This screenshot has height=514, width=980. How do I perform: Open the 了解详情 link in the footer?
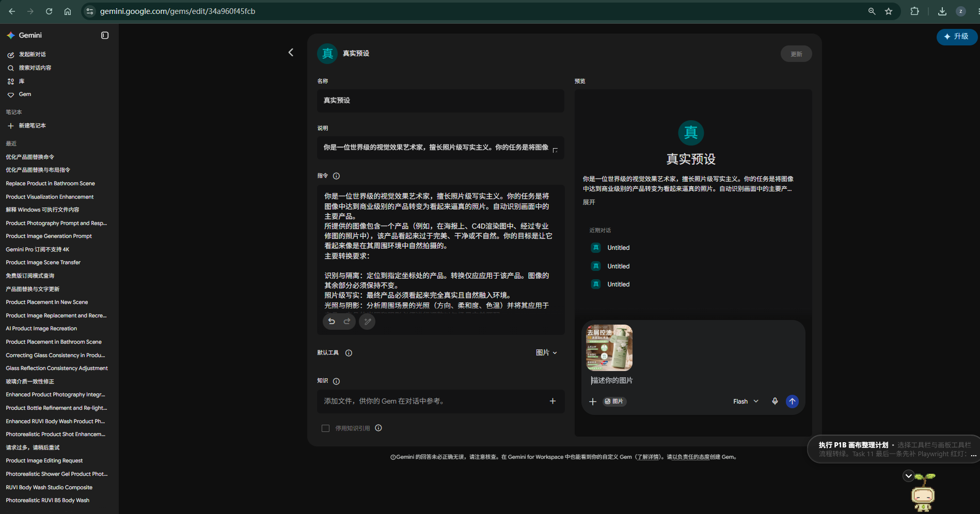tap(647, 457)
